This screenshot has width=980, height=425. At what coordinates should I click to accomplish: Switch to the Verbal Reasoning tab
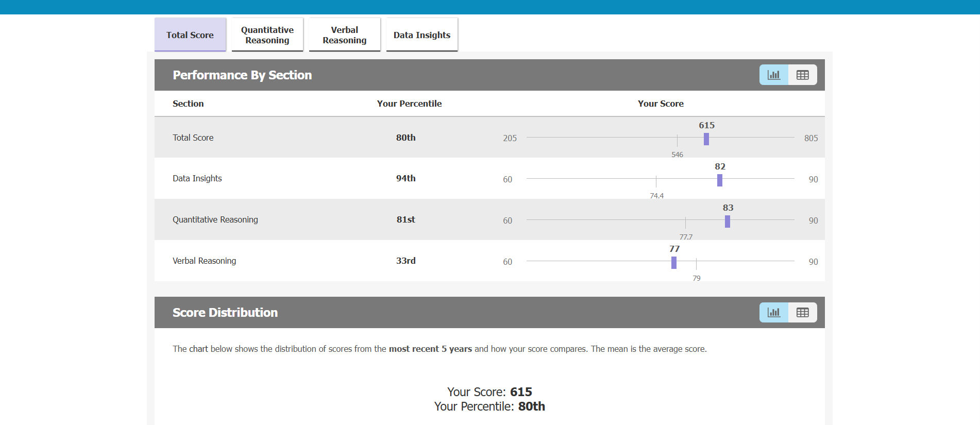(x=345, y=35)
